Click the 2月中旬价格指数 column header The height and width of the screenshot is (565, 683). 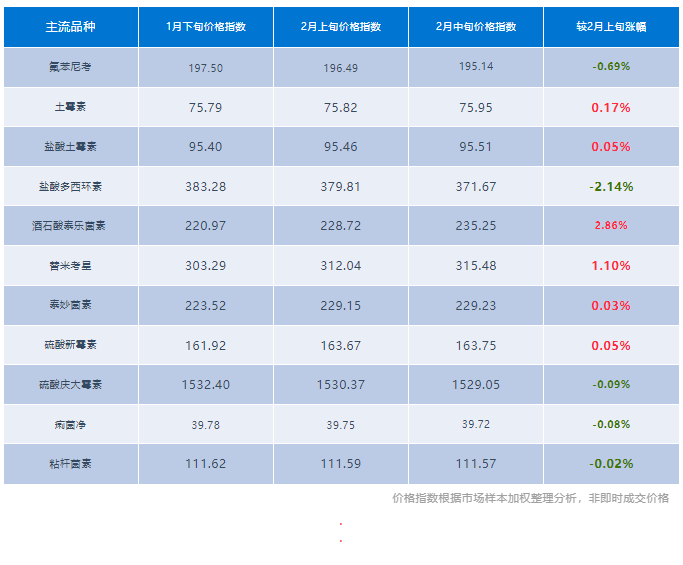tap(476, 27)
